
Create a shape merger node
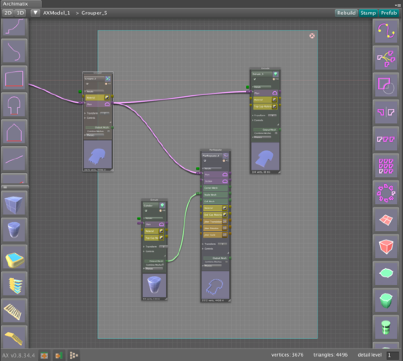(386, 58)
